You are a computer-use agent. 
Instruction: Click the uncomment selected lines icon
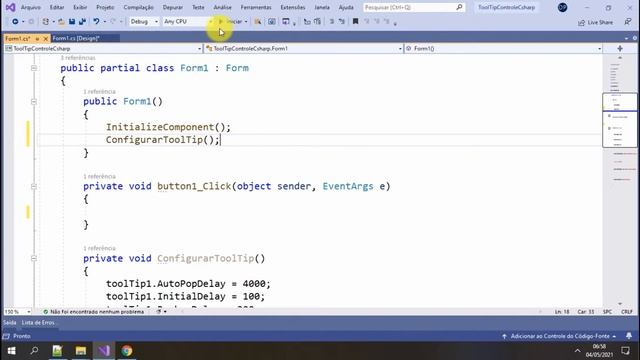tap(342, 22)
